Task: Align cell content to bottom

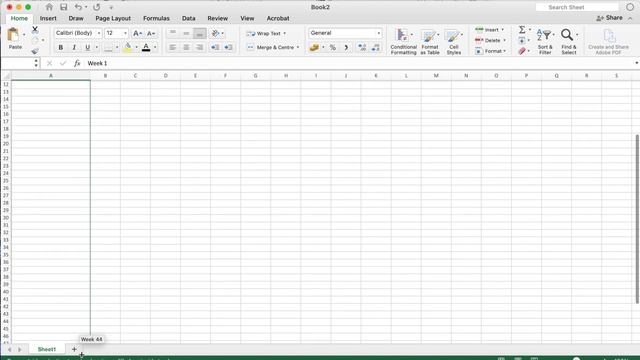Action: pos(200,33)
